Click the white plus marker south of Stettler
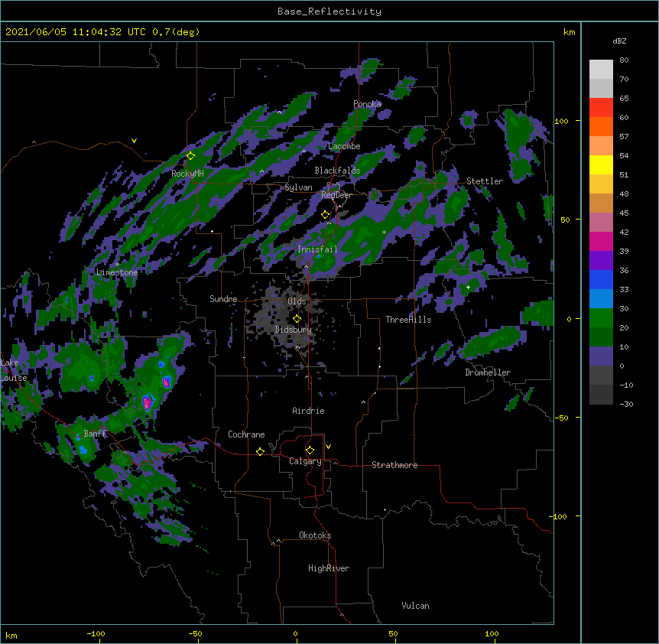 468,287
